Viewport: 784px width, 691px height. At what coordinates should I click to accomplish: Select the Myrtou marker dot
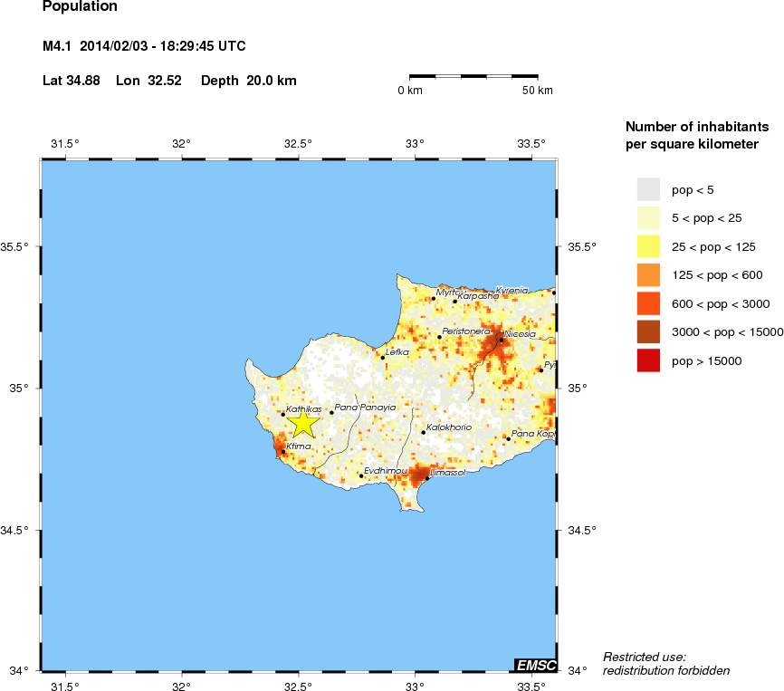(x=434, y=298)
